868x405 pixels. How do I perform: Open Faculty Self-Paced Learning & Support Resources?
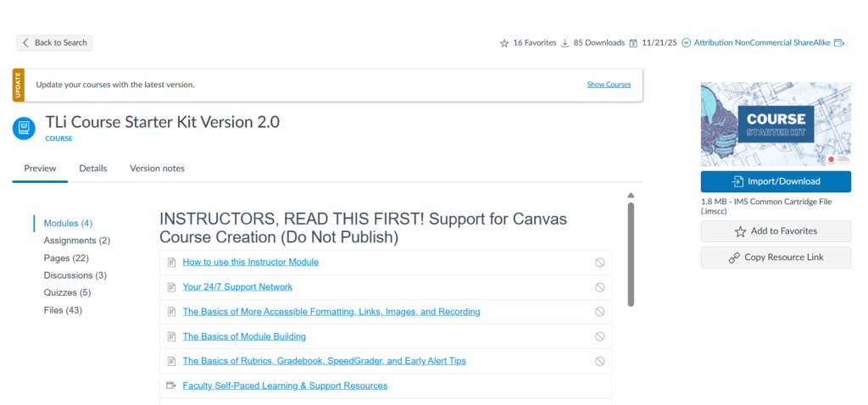click(285, 386)
